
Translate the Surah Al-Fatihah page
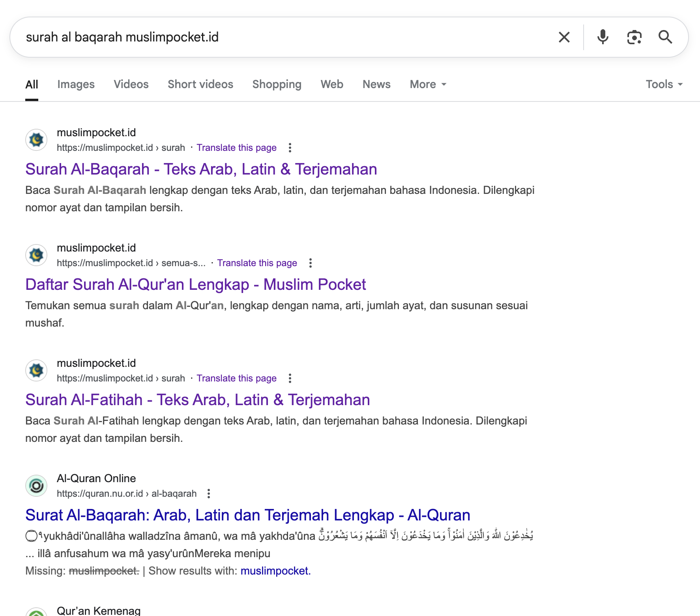click(x=237, y=378)
